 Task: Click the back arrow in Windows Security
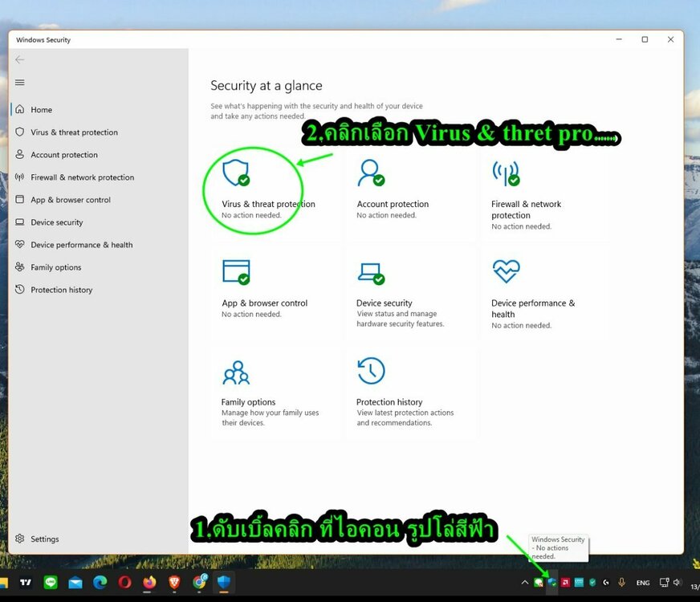point(20,59)
